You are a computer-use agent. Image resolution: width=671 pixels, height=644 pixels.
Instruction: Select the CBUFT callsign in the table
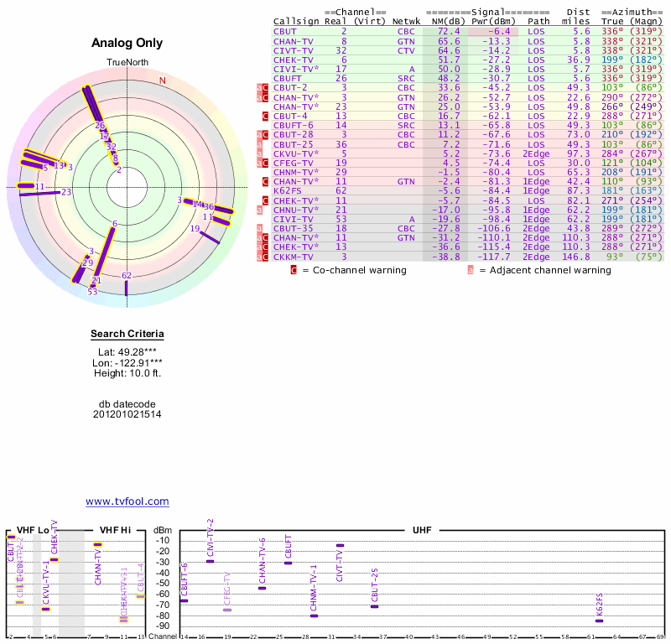click(288, 78)
